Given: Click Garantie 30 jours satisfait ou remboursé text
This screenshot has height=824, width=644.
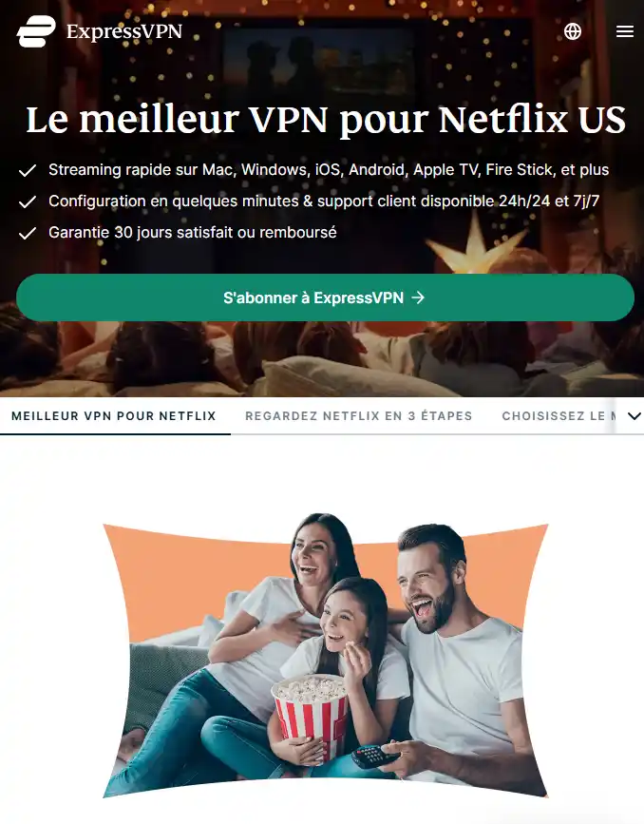Looking at the screenshot, I should pyautogui.click(x=193, y=232).
